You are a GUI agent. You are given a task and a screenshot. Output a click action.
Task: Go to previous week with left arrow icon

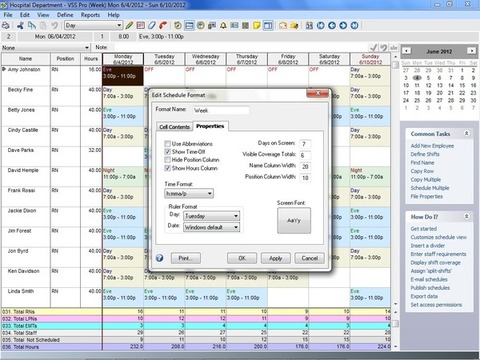coord(332,25)
